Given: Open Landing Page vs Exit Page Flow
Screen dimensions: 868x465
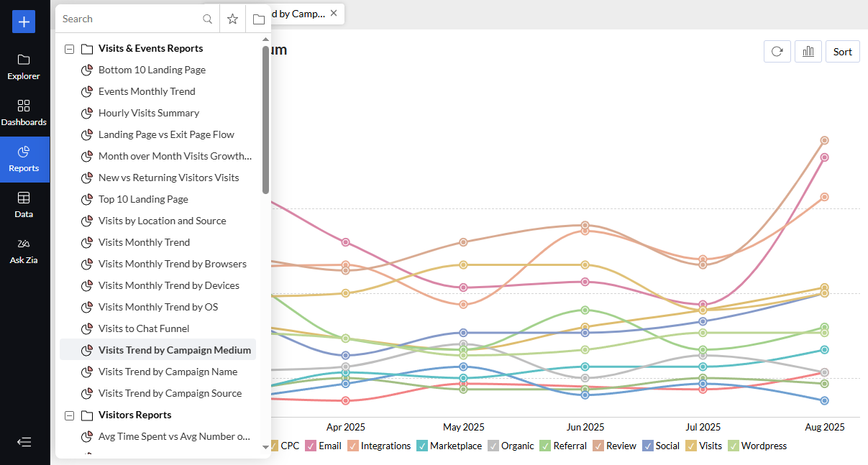Looking at the screenshot, I should coord(166,135).
